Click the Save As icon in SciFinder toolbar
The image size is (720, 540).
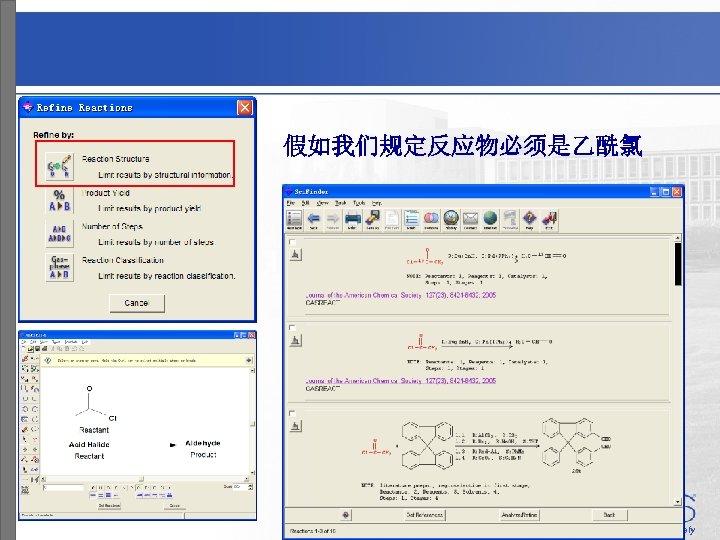pos(372,219)
